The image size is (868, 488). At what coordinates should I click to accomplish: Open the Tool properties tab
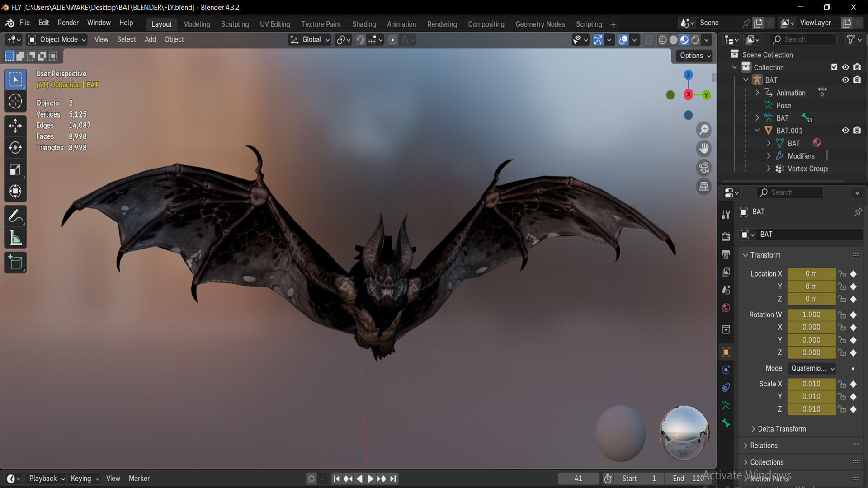tap(726, 215)
